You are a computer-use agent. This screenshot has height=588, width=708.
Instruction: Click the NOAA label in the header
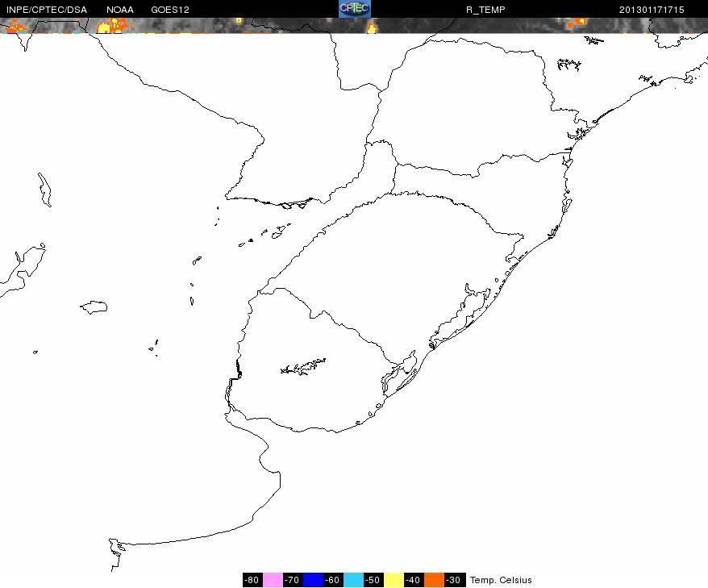(120, 10)
